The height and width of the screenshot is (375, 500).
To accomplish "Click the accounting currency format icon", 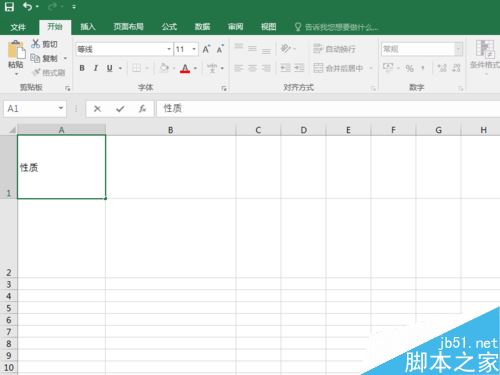I will [x=388, y=68].
